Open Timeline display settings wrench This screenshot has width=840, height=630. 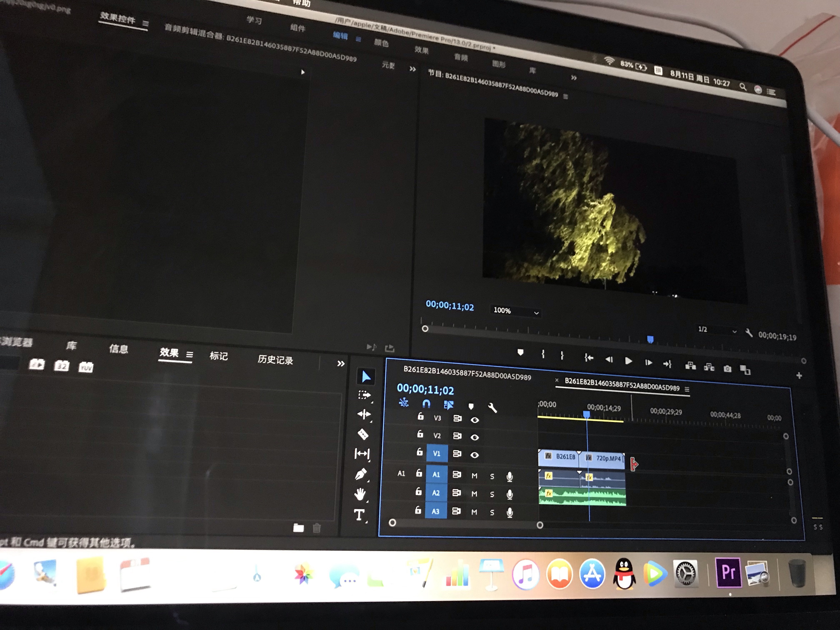[492, 408]
